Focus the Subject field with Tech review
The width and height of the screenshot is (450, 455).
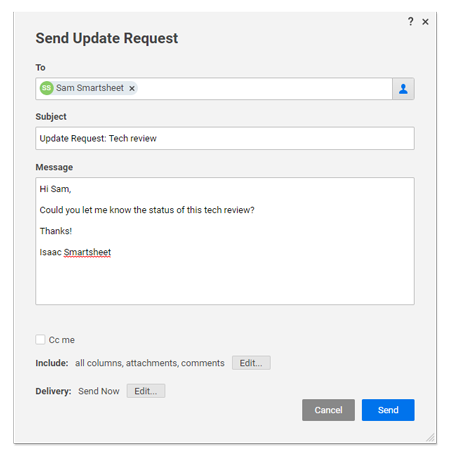pyautogui.click(x=225, y=138)
